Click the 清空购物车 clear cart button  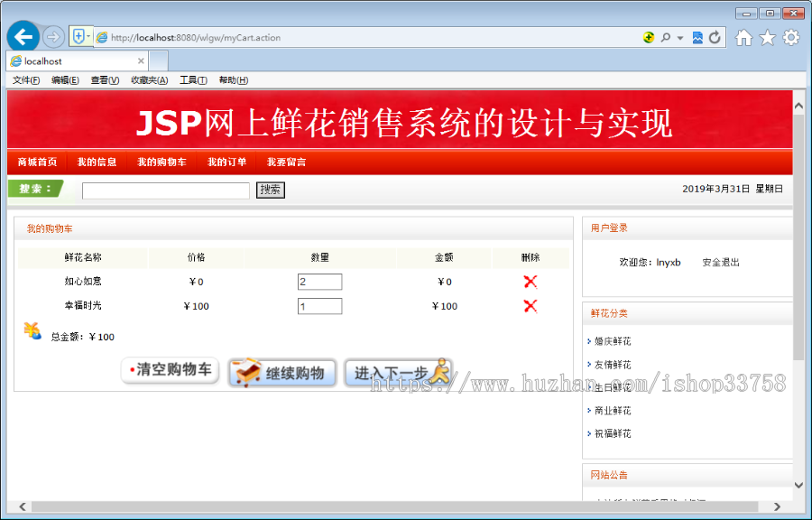[x=170, y=370]
